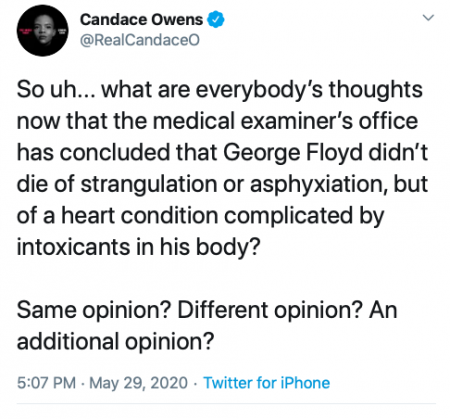Click the words 'Different opinion?'
The image size is (450, 419).
(270, 311)
